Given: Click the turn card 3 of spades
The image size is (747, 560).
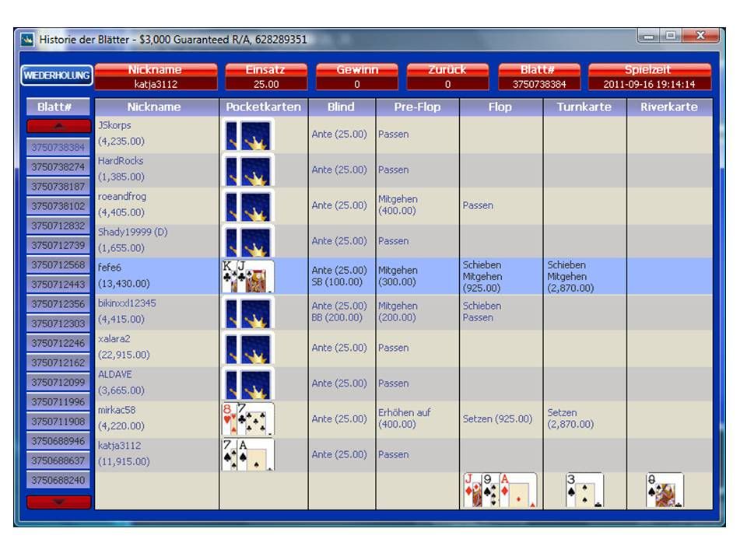Looking at the screenshot, I should click(x=584, y=491).
